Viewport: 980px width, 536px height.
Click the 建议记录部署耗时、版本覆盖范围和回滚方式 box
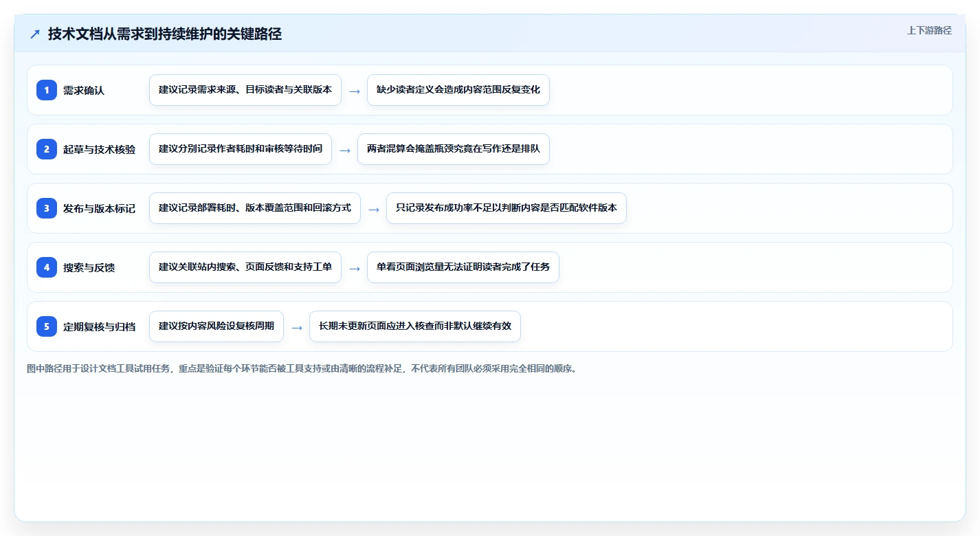(x=255, y=208)
